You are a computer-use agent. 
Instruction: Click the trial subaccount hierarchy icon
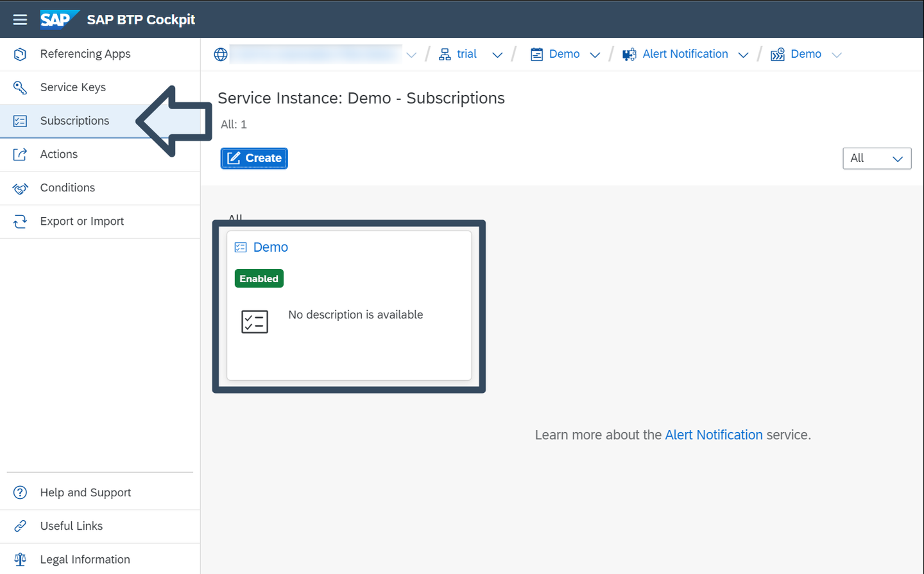click(x=445, y=55)
